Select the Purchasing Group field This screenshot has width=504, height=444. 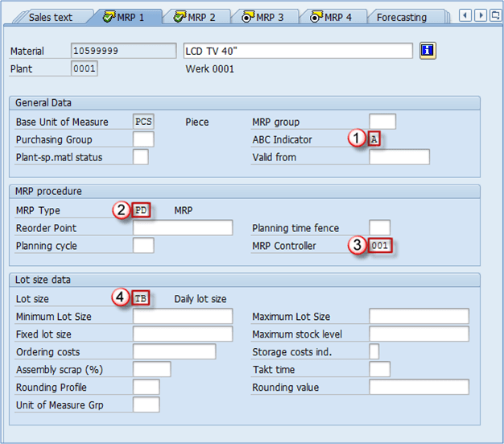pos(143,139)
